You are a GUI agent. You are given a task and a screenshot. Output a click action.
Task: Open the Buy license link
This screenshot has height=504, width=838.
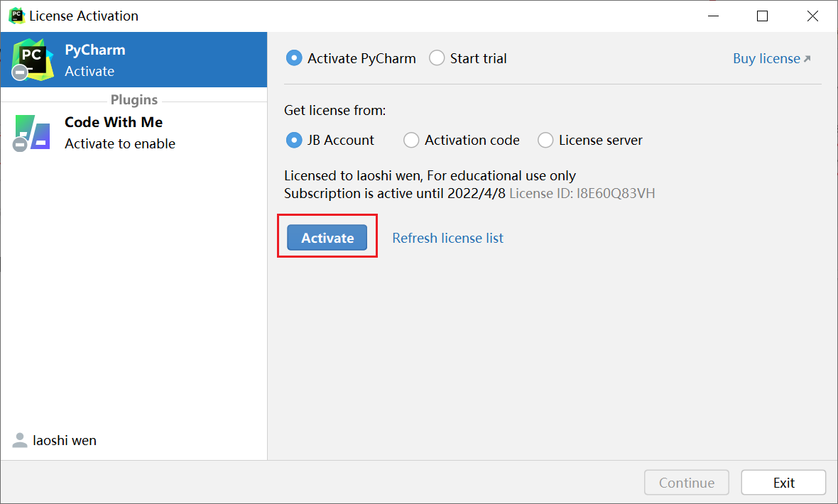(772, 58)
